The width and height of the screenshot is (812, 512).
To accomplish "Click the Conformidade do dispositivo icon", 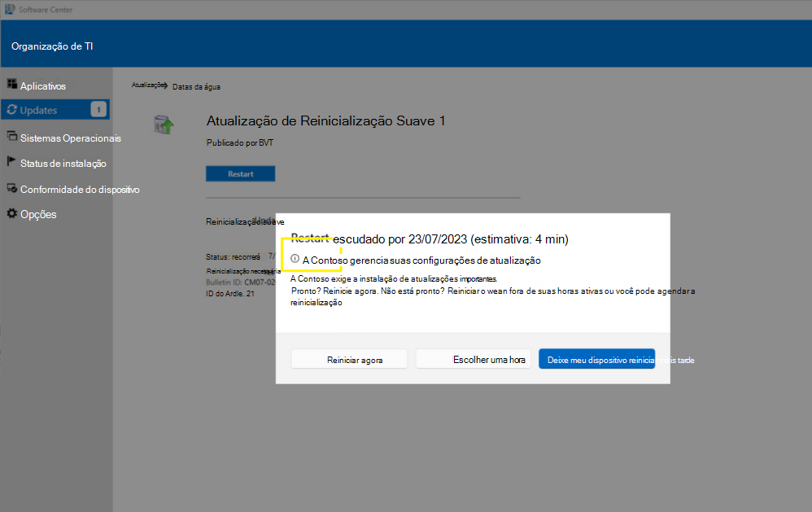I will coord(12,187).
